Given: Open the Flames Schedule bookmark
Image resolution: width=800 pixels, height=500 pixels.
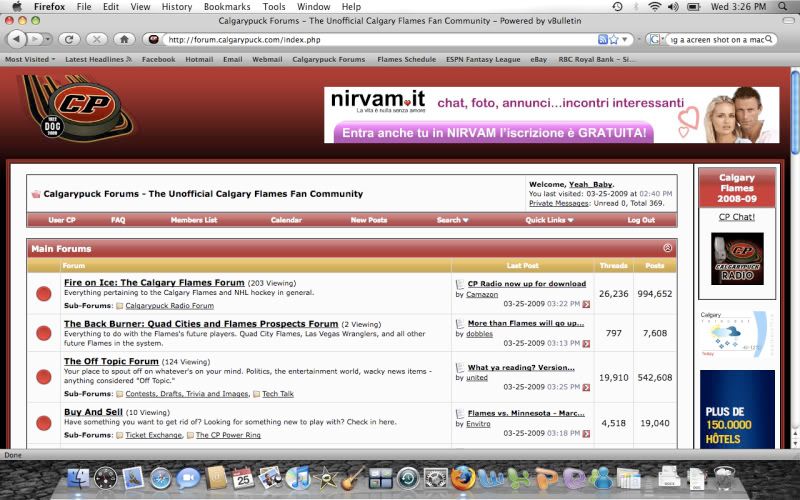Looking at the screenshot, I should click(x=407, y=59).
